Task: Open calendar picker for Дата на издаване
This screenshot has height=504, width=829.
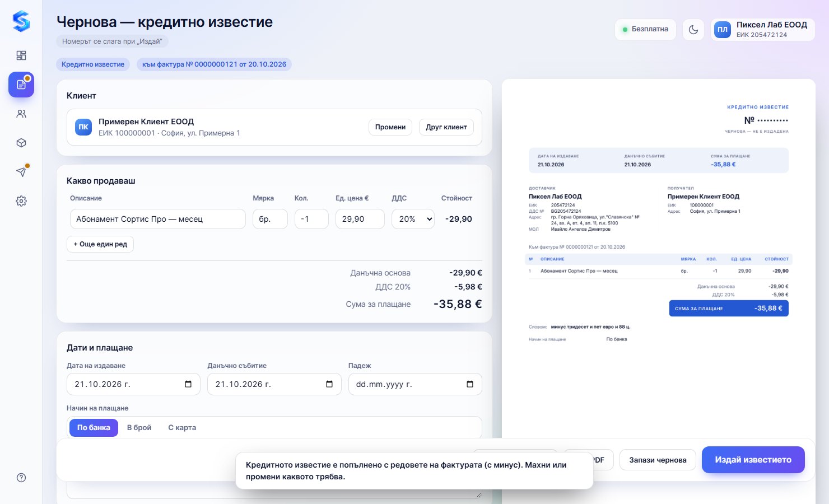Action: (188, 384)
